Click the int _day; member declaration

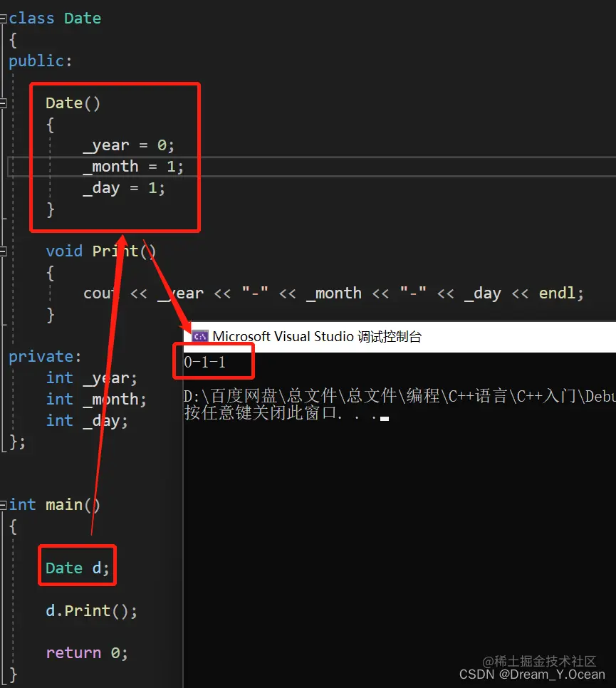(87, 421)
